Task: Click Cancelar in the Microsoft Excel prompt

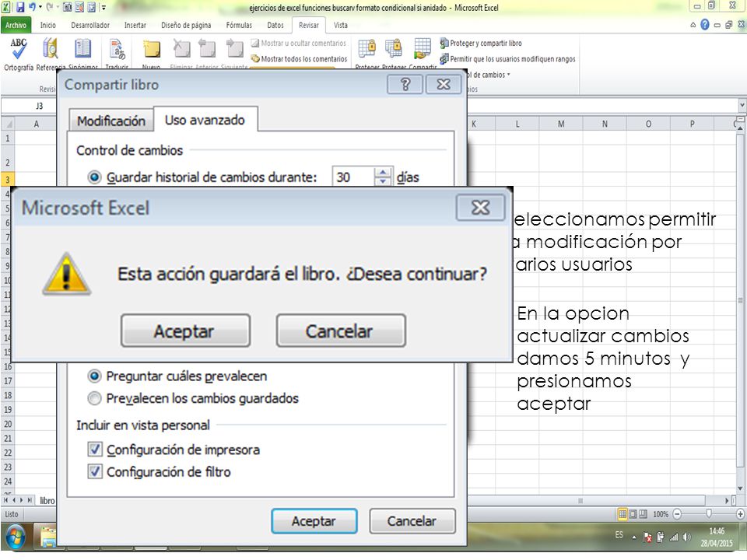Action: (x=341, y=331)
